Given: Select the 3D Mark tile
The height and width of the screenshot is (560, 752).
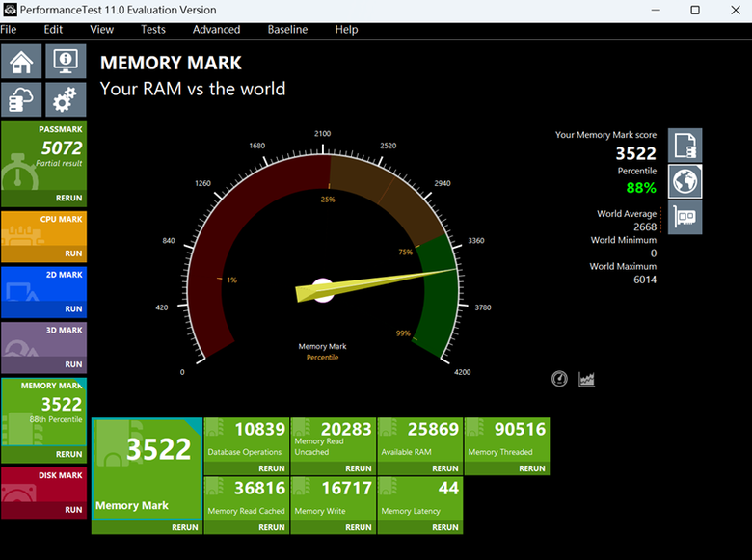Looking at the screenshot, I should [43, 340].
